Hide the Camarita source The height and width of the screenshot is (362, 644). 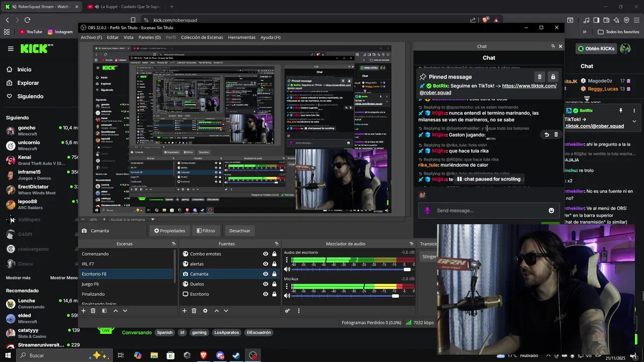[x=266, y=274]
